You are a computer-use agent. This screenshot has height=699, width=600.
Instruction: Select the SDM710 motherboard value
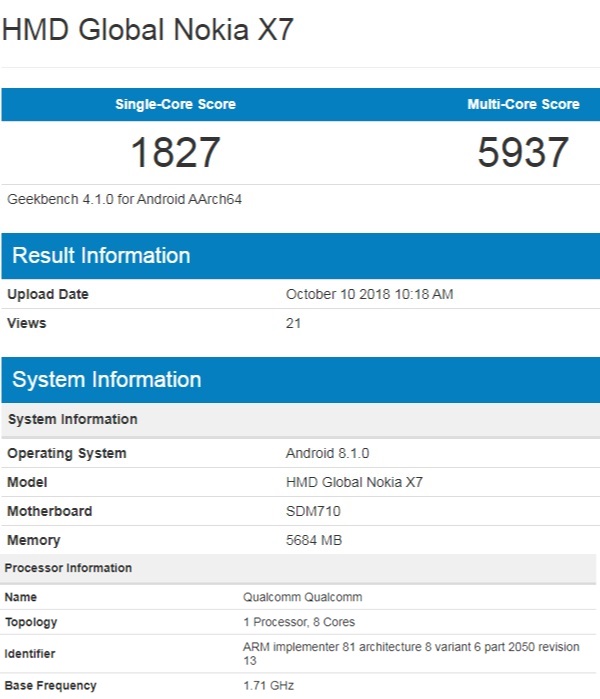point(313,511)
